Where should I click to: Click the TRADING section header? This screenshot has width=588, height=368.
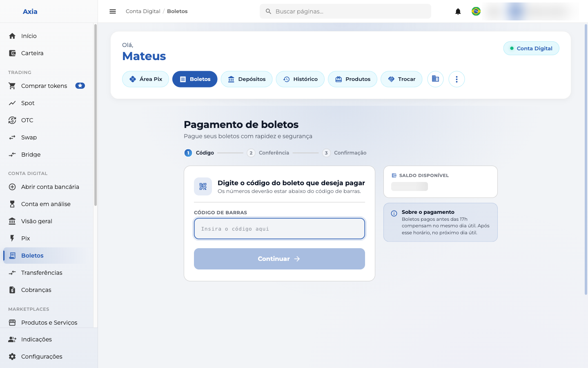point(20,72)
